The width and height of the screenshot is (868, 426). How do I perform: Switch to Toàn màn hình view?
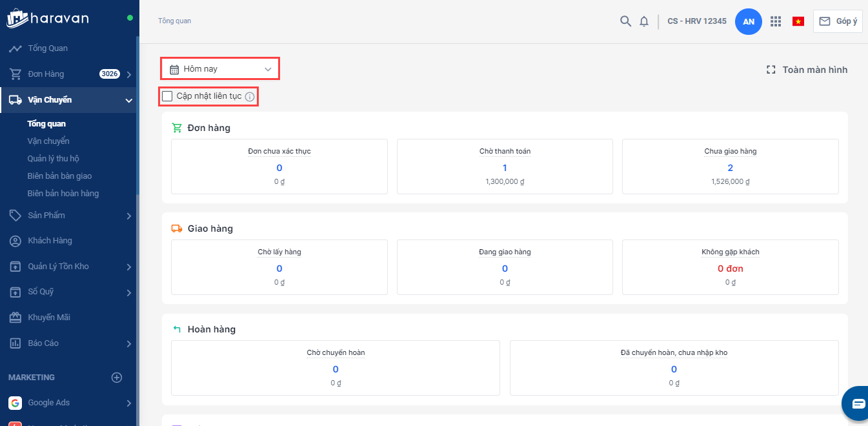pyautogui.click(x=807, y=70)
